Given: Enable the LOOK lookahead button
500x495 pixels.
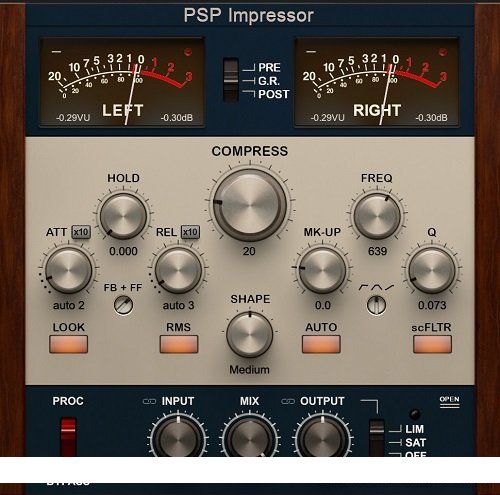Looking at the screenshot, I should pyautogui.click(x=69, y=344).
